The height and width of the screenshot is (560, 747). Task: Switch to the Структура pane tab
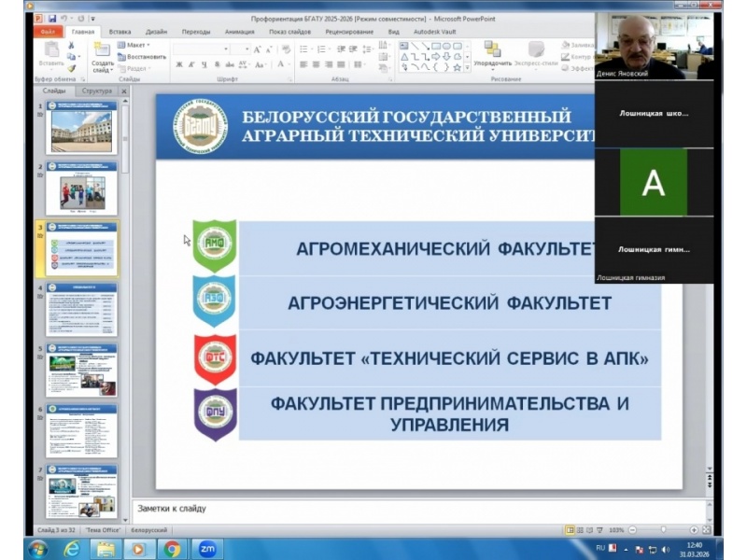(x=97, y=91)
